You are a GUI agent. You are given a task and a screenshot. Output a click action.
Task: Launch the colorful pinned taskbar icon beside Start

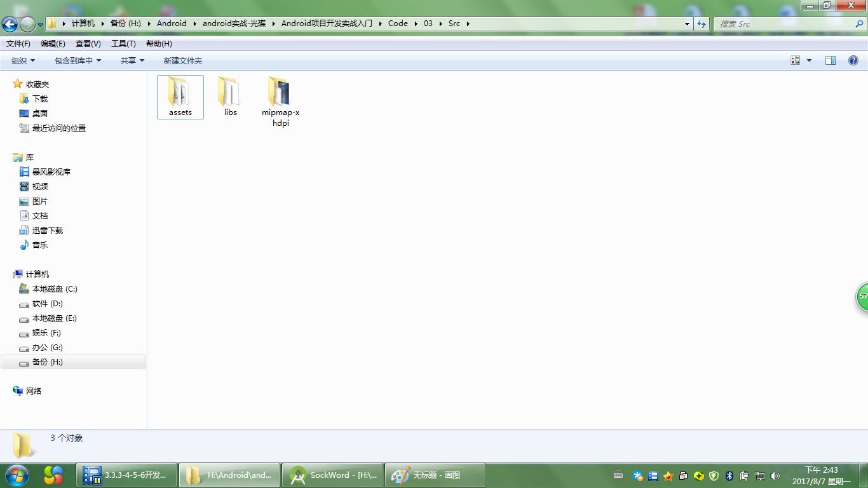(x=53, y=475)
